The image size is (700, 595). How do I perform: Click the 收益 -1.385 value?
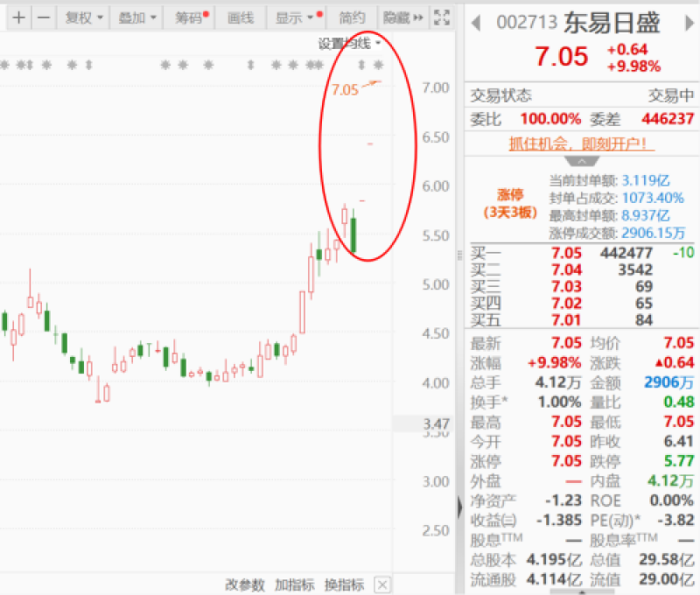[x=558, y=520]
